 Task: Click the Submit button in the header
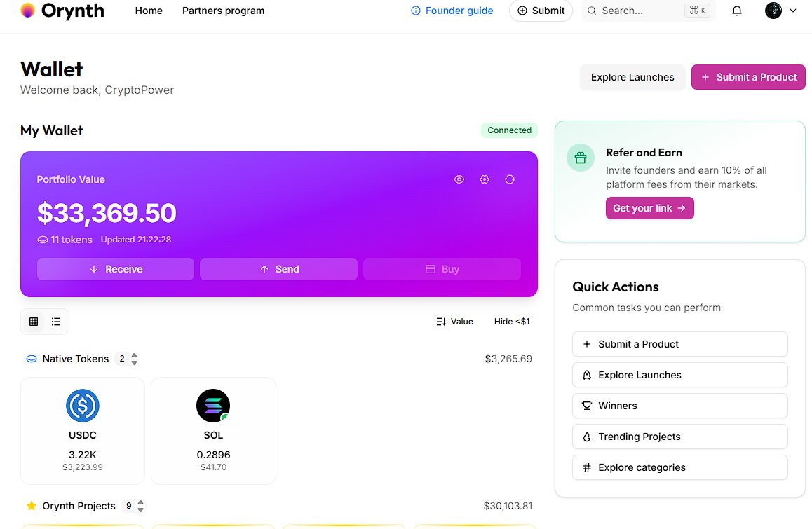coord(541,11)
